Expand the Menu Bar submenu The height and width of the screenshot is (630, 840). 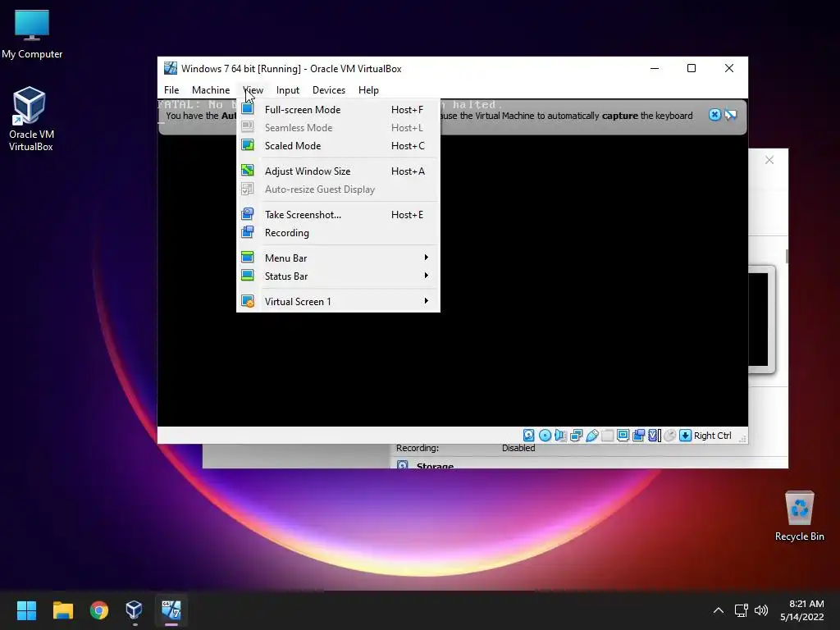pyautogui.click(x=427, y=258)
